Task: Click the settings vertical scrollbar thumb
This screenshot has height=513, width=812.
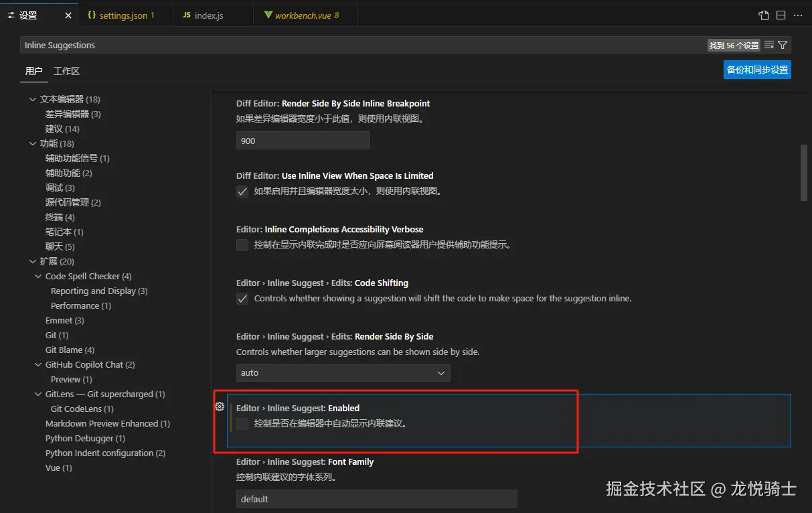Action: coord(804,172)
